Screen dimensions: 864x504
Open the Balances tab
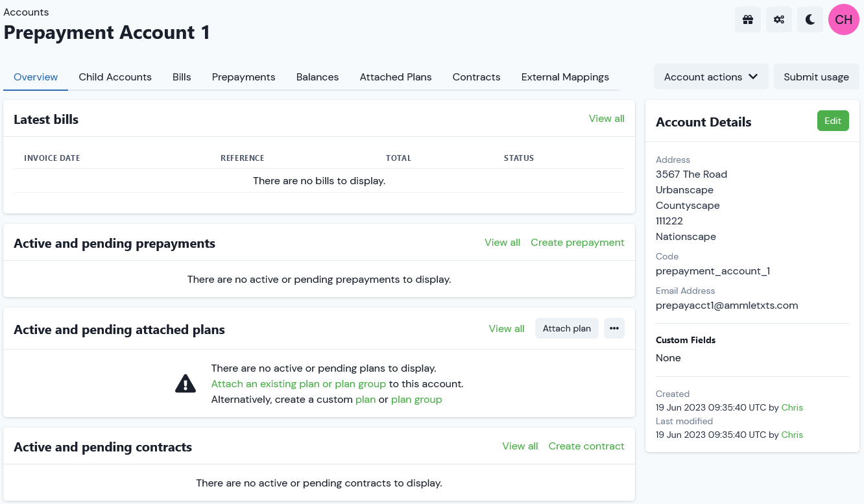[x=317, y=77]
